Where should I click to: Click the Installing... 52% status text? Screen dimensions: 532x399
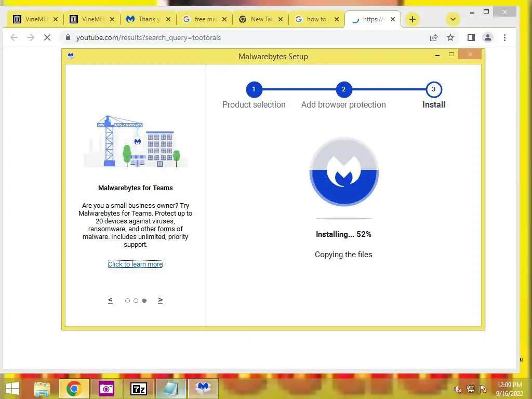coord(343,234)
